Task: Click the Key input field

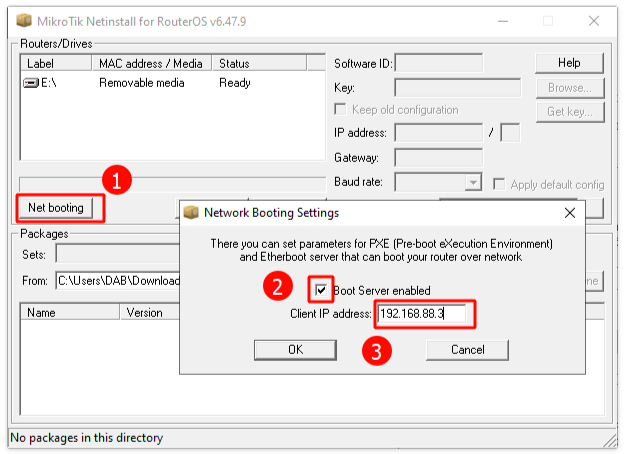Action: [458, 88]
